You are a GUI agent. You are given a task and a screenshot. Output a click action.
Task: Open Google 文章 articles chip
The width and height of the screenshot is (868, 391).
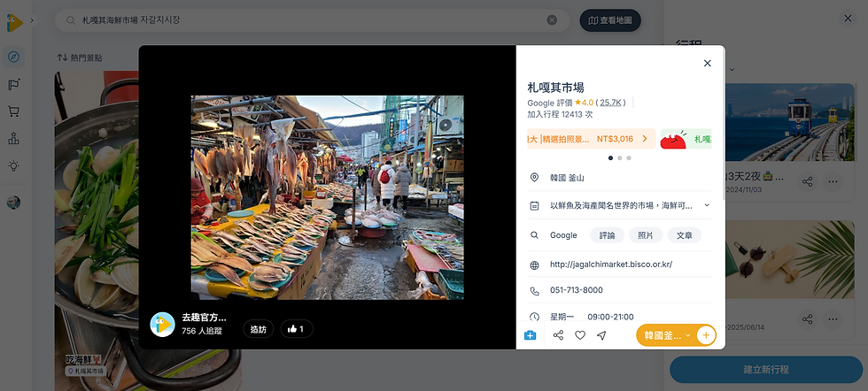point(684,235)
